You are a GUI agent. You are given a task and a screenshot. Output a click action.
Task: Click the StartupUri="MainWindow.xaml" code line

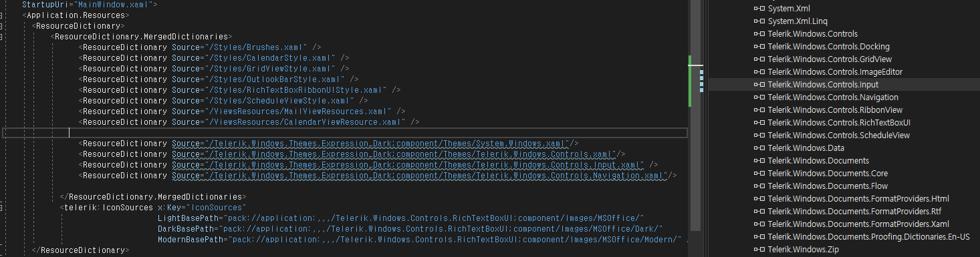(90, 4)
